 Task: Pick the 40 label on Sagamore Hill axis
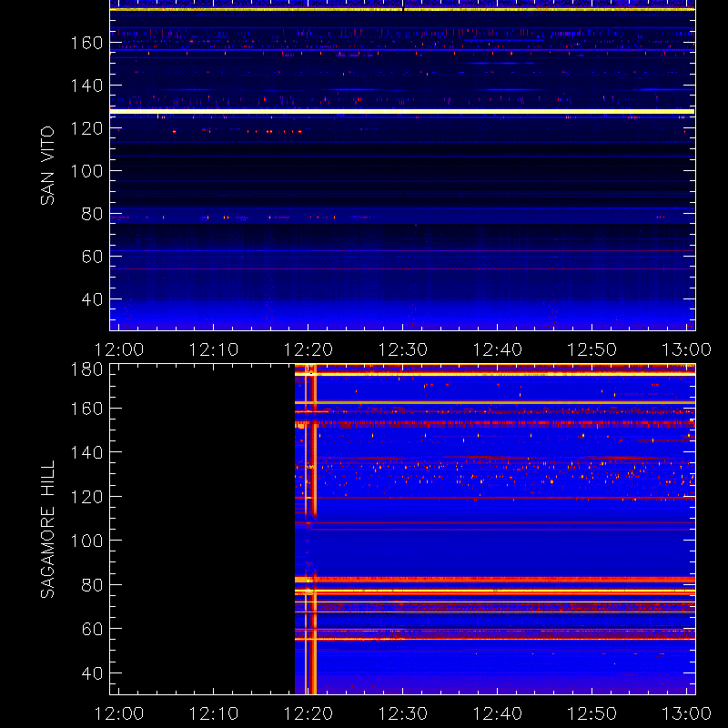tap(92, 672)
